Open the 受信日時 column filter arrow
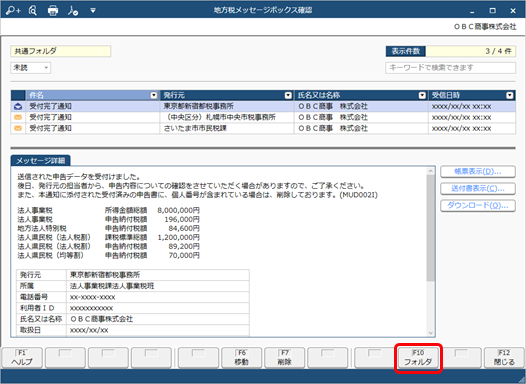The image size is (526, 384). pos(510,96)
